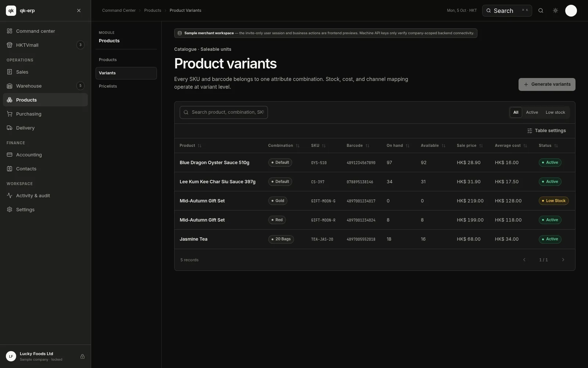Image resolution: width=588 pixels, height=368 pixels.
Task: Click the Low Stock status badge
Action: click(x=553, y=201)
